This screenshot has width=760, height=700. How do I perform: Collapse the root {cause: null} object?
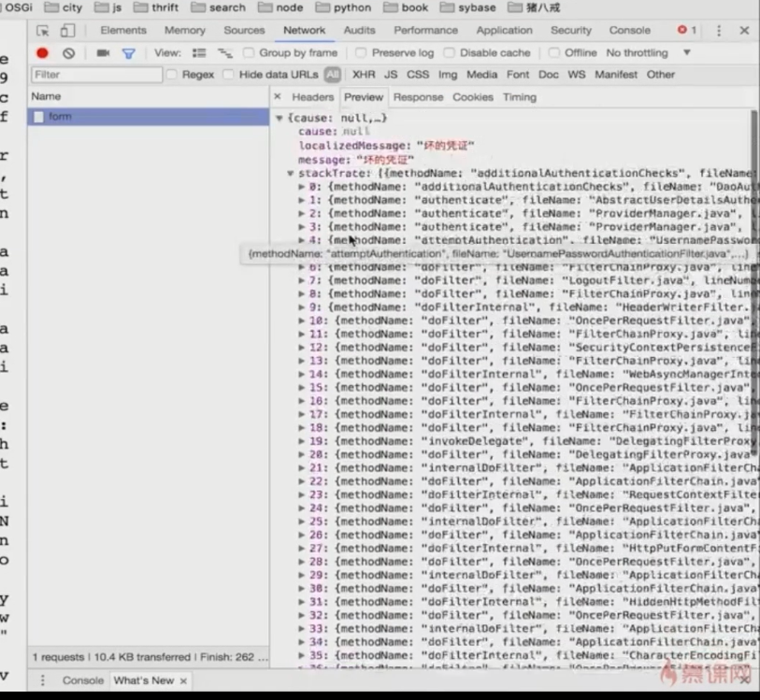click(x=280, y=118)
